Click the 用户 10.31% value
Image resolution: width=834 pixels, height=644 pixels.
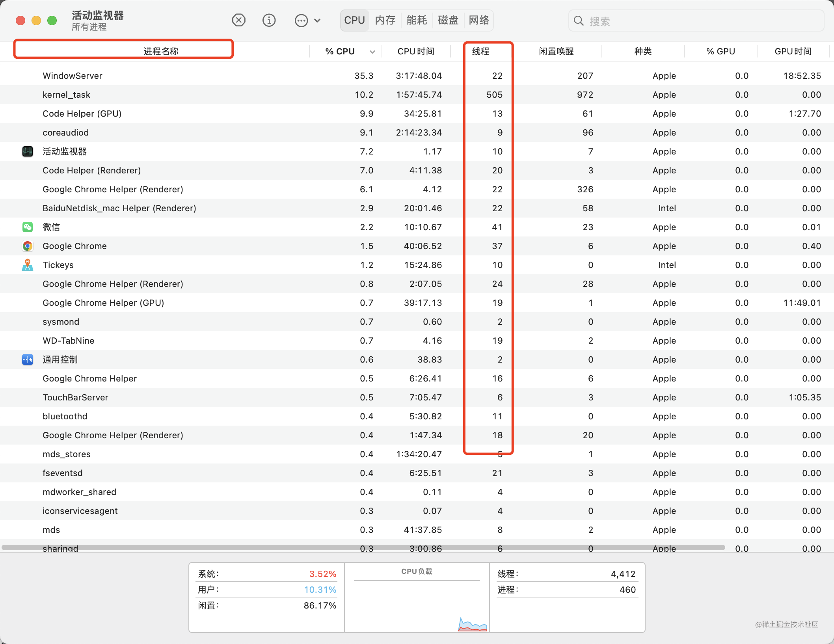(x=320, y=590)
